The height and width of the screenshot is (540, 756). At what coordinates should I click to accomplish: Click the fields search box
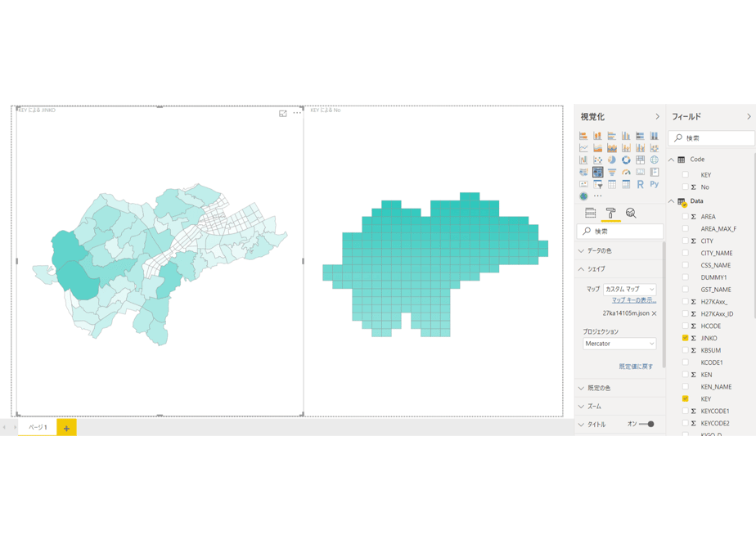tap(711, 138)
